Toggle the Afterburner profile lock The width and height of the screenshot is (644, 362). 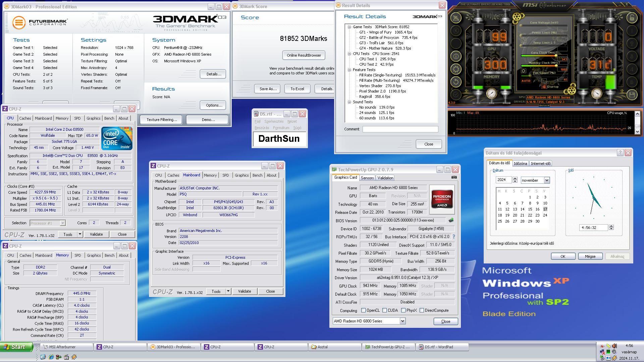point(632,18)
